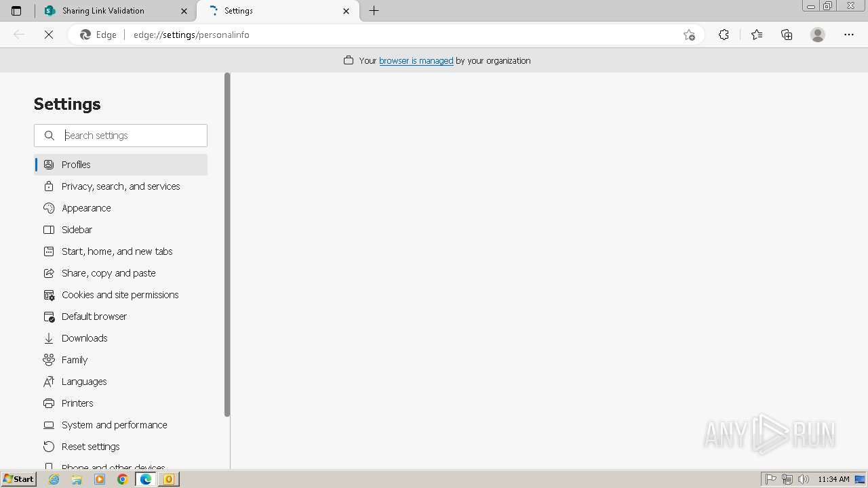Add this page to favorites
Screen dimensions: 868x488
[x=689, y=35]
